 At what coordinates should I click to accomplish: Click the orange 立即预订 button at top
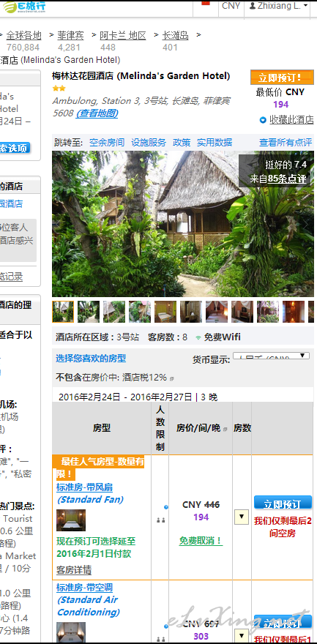click(x=282, y=78)
